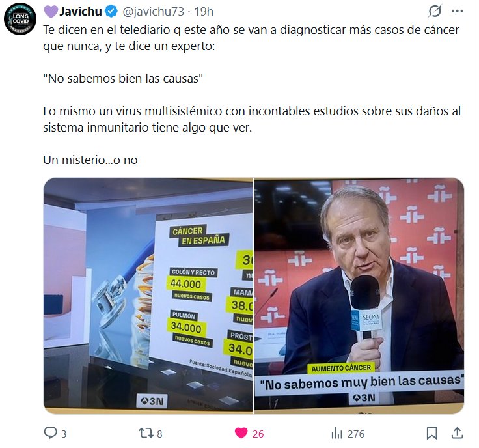Click the Grok slashed-circle icon
The height and width of the screenshot is (448, 479).
(435, 11)
